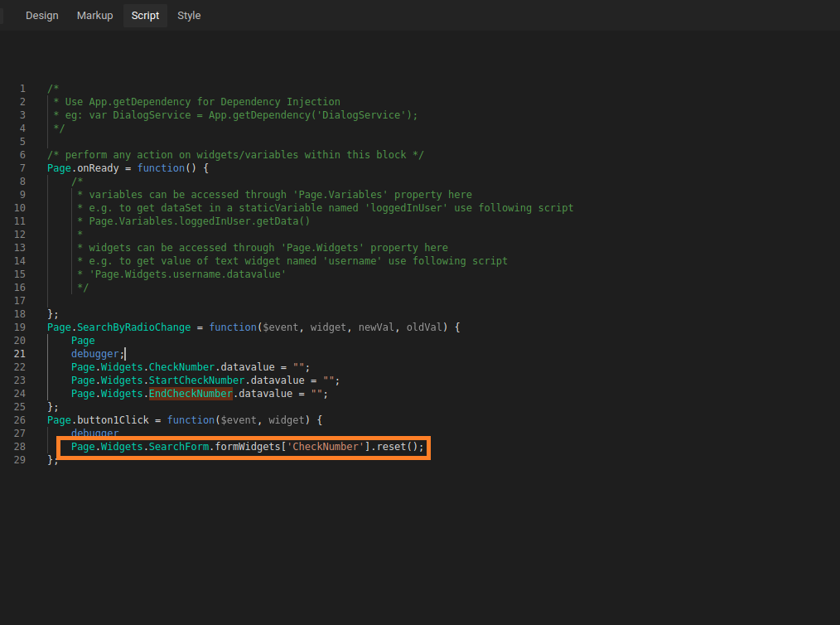Click line number 28 in the gutter
This screenshot has height=625, width=840.
(19, 447)
